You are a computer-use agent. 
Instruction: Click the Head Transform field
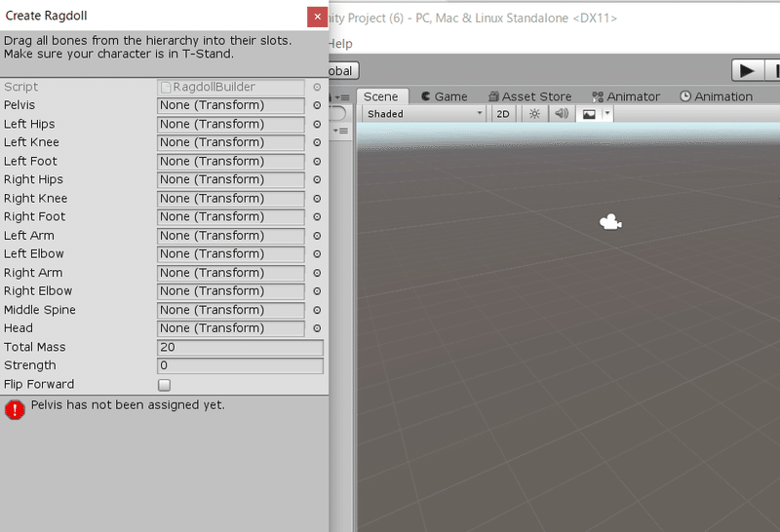click(x=231, y=328)
